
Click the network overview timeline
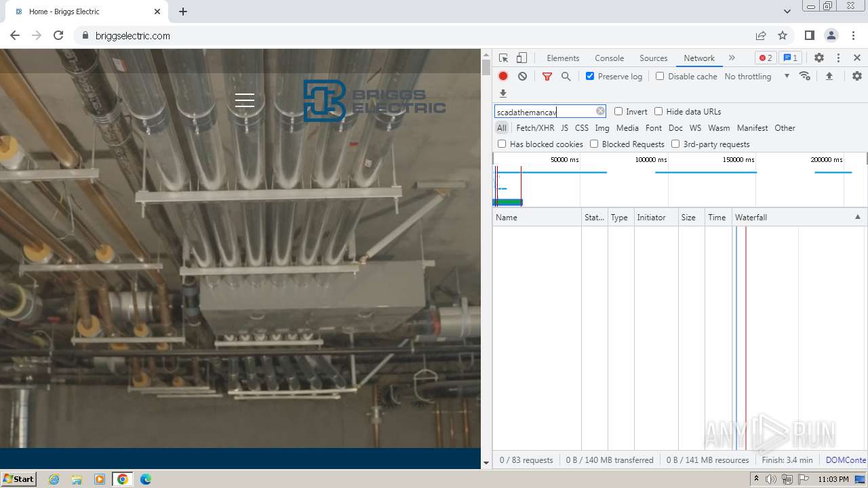[x=679, y=180]
